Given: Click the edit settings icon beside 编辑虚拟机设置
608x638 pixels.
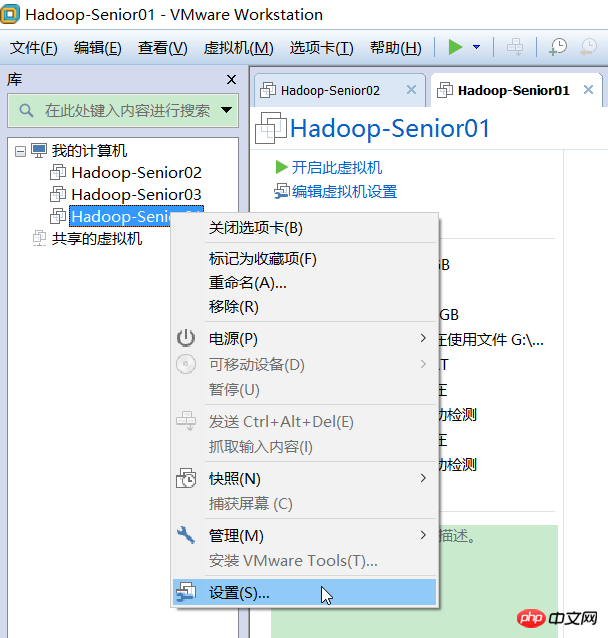Looking at the screenshot, I should pos(281,191).
